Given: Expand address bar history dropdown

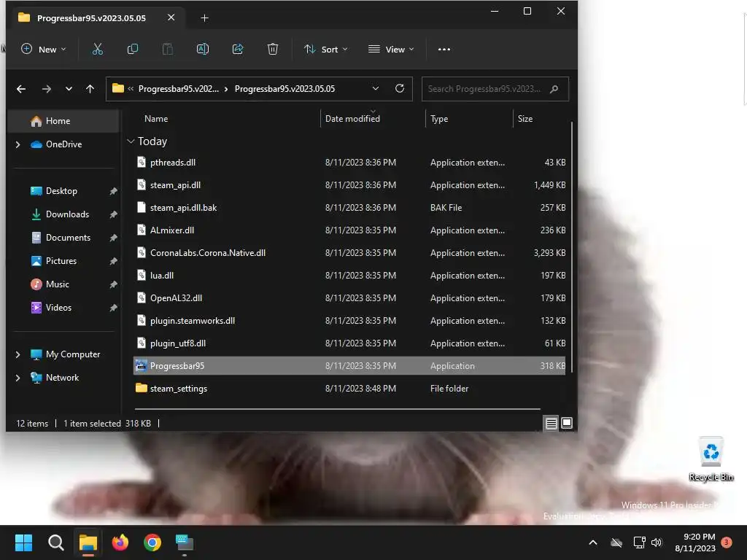Looking at the screenshot, I should coord(376,88).
